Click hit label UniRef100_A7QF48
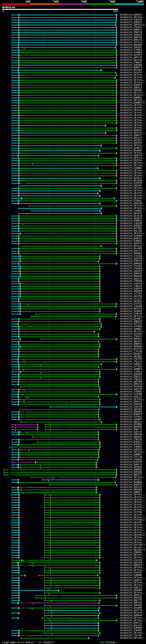This screenshot has height=644, width=146. (131, 314)
